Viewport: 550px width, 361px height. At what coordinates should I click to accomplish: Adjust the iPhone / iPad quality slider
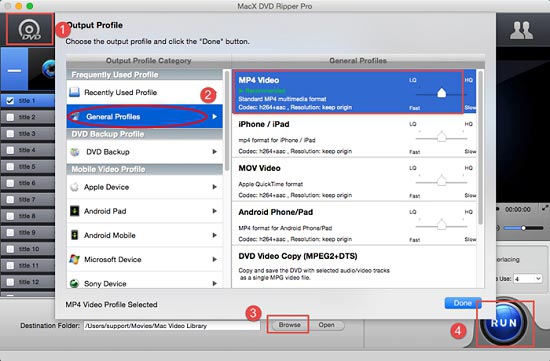(441, 137)
